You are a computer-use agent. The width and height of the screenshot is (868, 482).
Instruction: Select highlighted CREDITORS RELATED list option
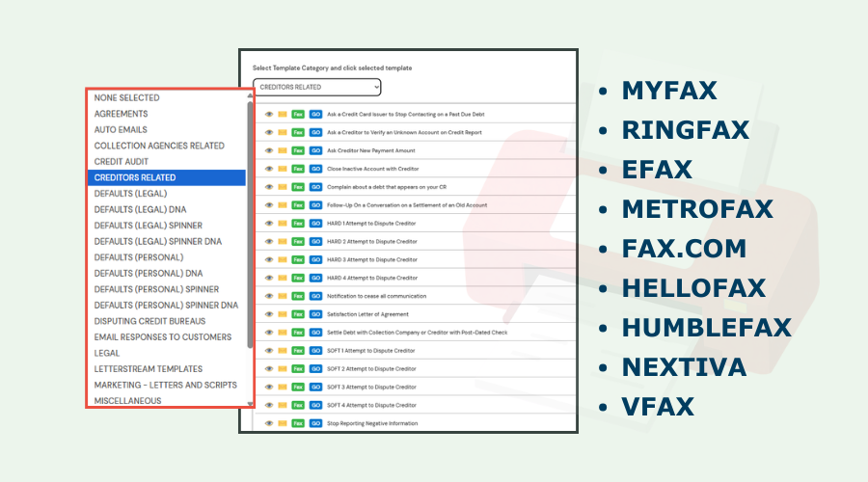(x=167, y=177)
